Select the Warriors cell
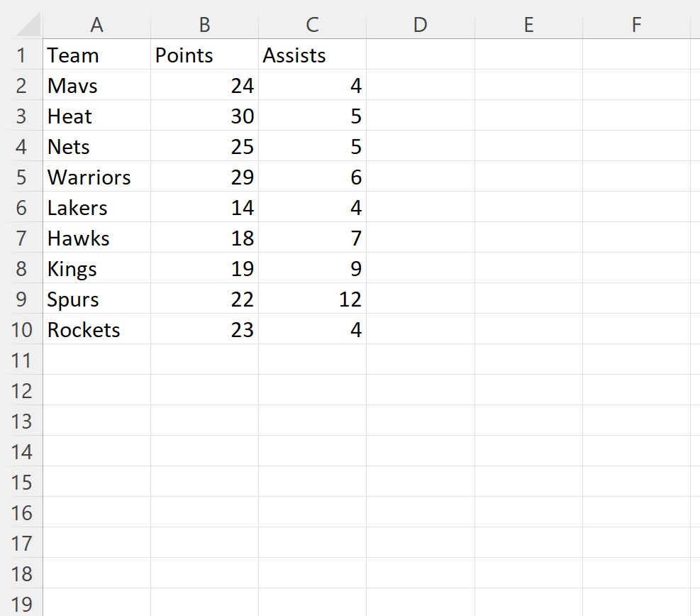The width and height of the screenshot is (700, 616). click(x=97, y=177)
